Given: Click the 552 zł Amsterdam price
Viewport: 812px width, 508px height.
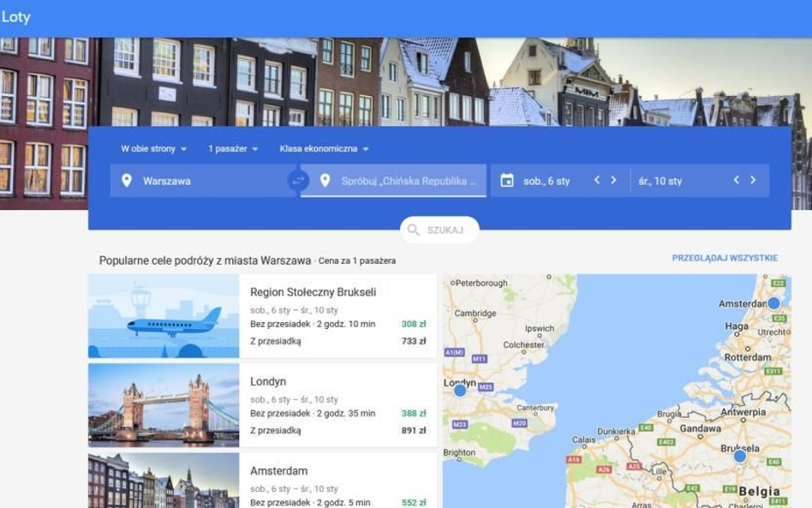Looking at the screenshot, I should [413, 502].
